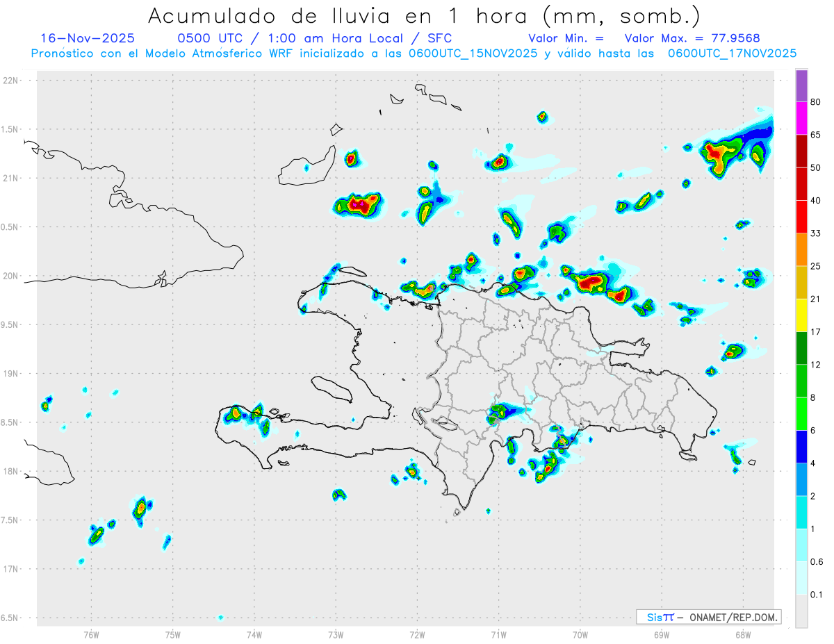Select the "71W" longitude axis label
Image resolution: width=834 pixels, height=644 pixels.
498,634
